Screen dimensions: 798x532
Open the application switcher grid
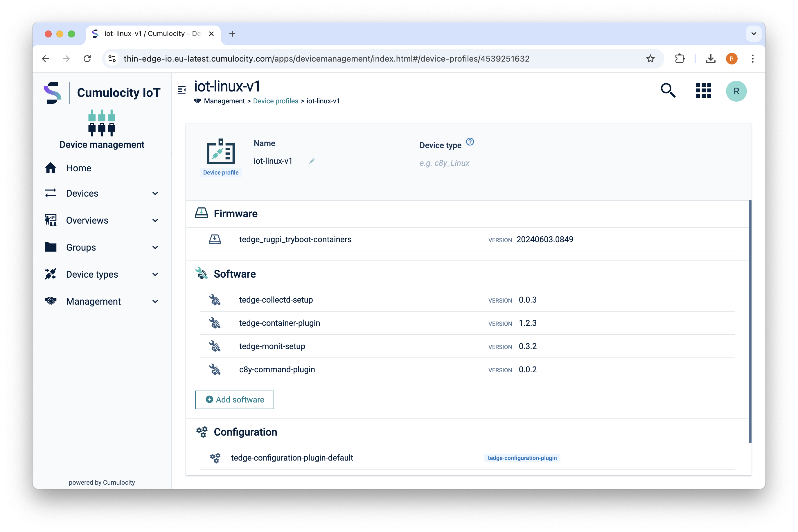pyautogui.click(x=704, y=91)
